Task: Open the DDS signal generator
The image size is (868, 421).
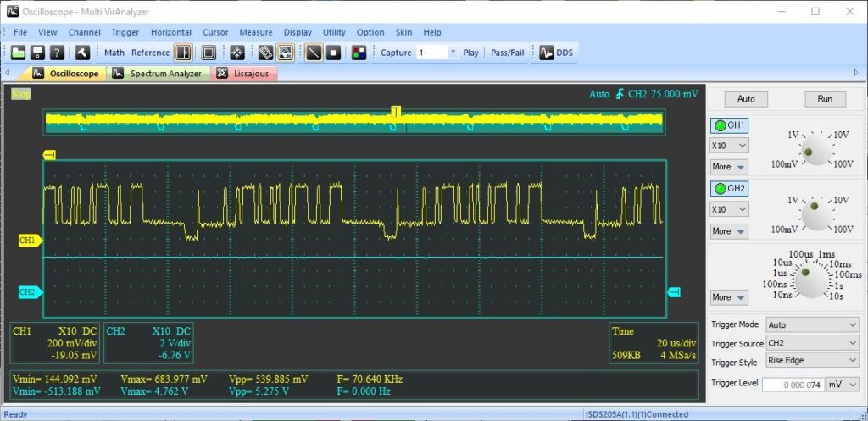Action: (x=556, y=53)
